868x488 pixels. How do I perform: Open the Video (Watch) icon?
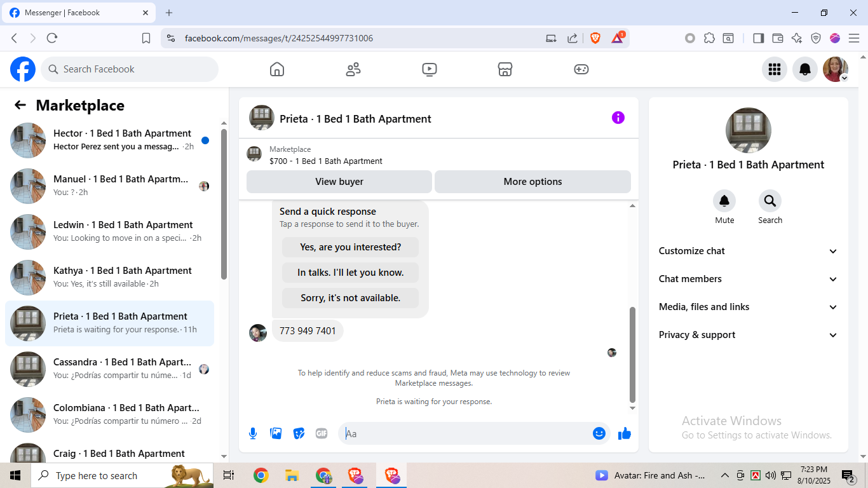coord(430,69)
